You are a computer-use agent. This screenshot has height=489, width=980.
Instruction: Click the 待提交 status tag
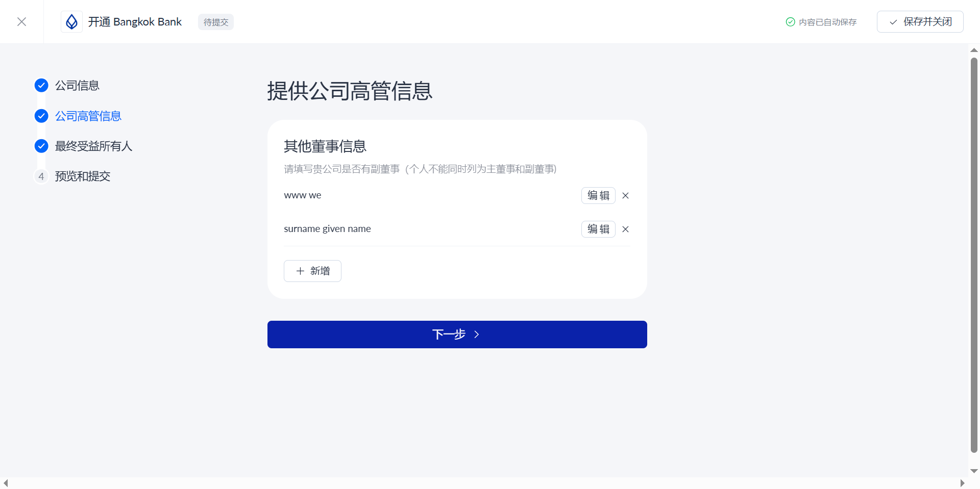tap(216, 22)
